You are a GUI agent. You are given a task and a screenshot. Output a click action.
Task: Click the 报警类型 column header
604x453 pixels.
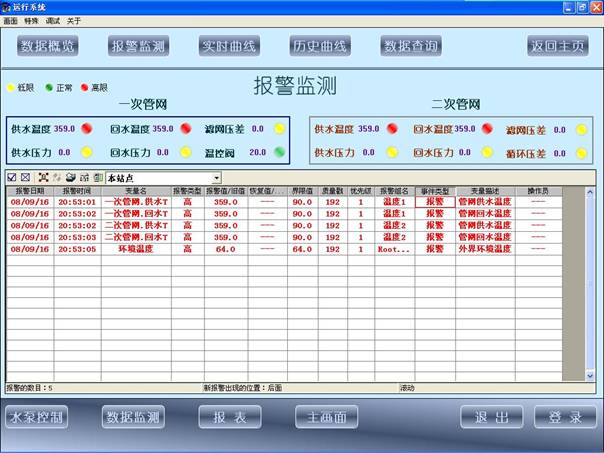pyautogui.click(x=187, y=190)
